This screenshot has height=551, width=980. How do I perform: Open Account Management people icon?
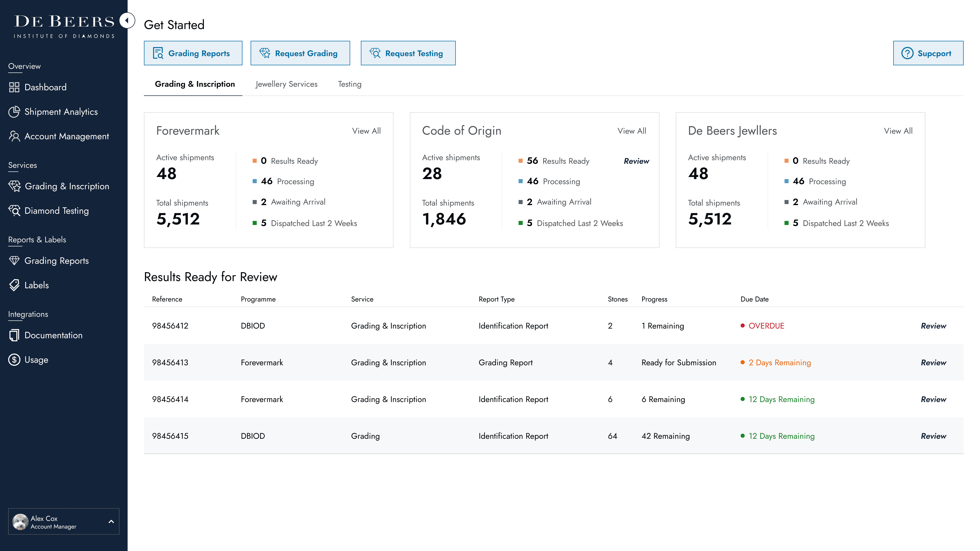[14, 136]
